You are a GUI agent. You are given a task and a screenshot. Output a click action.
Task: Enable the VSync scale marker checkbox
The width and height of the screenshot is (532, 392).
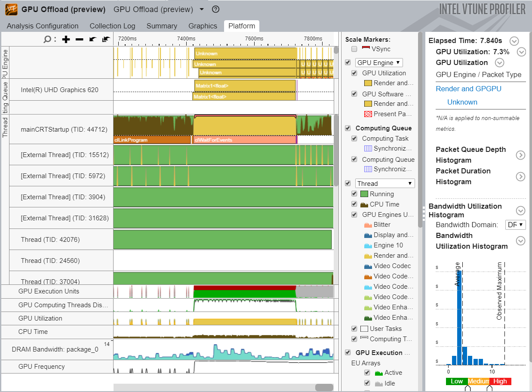pyautogui.click(x=354, y=49)
